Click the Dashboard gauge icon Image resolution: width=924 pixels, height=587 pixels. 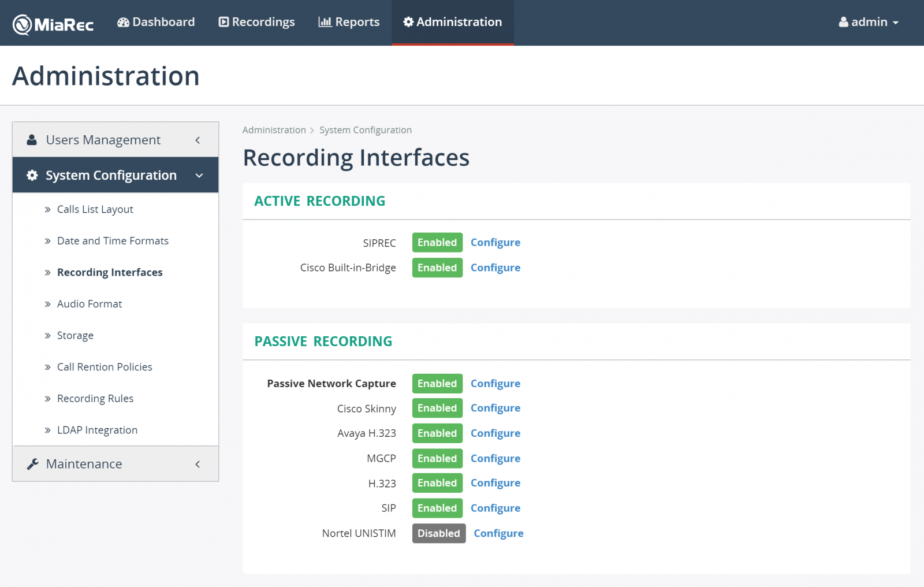123,22
